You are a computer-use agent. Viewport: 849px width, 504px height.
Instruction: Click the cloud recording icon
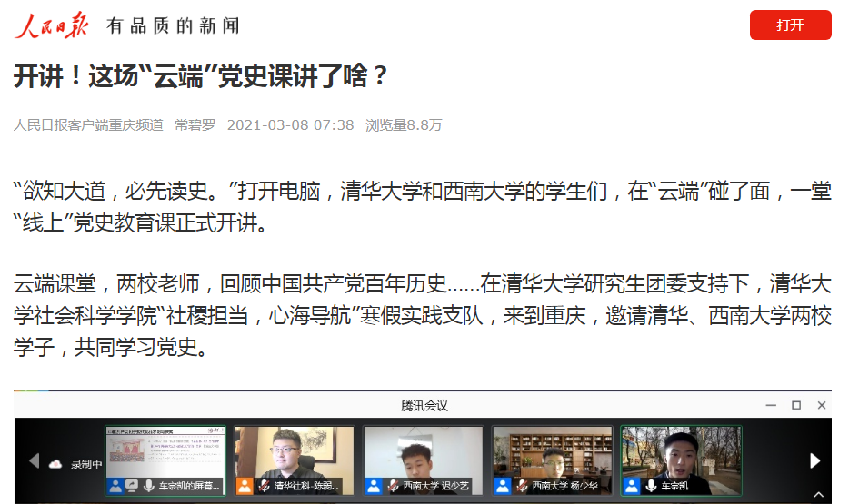tap(55, 464)
